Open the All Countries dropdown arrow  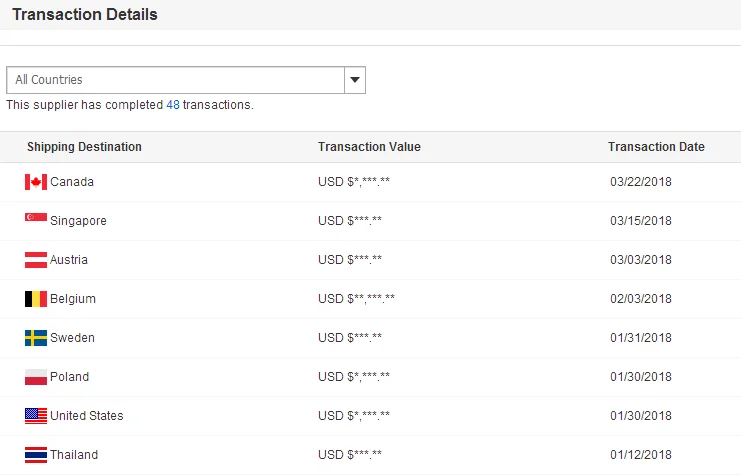click(x=355, y=80)
